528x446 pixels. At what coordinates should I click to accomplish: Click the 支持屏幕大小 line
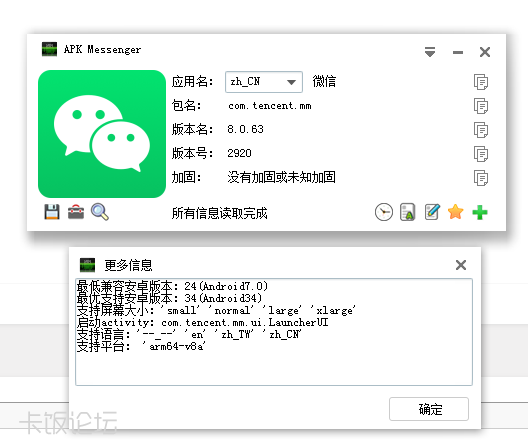[216, 311]
